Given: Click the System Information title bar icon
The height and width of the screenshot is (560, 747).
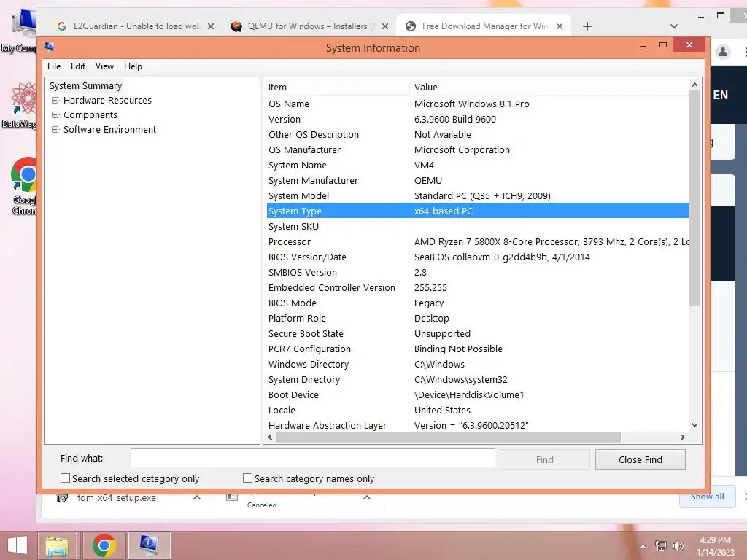Looking at the screenshot, I should [49, 47].
